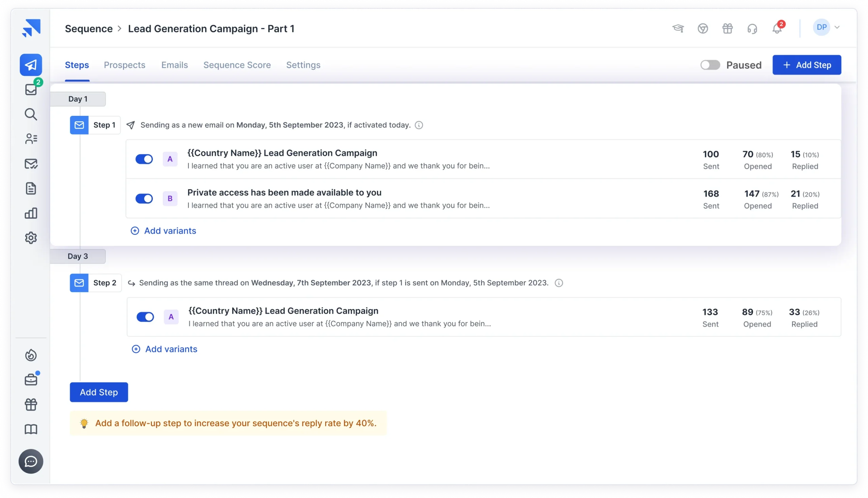The height and width of the screenshot is (498, 868).
Task: Unpause the sequence with the Paused switch
Action: [x=710, y=65]
